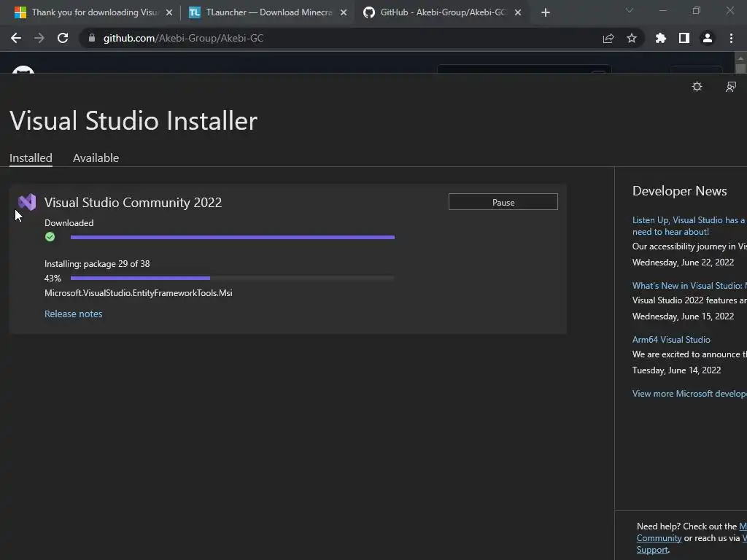Close the Thank you for downloading Visual Studio tab

169,12
